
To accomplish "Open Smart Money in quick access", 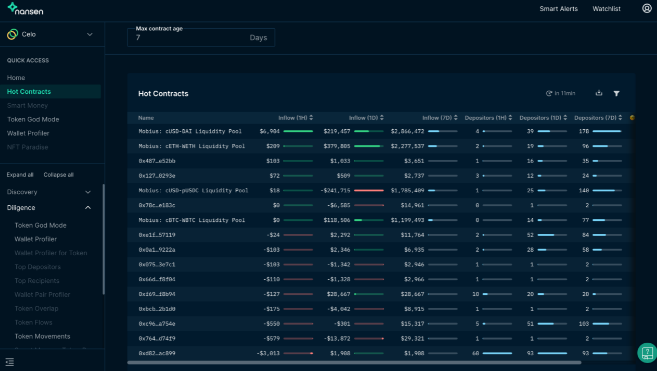I will (x=27, y=106).
